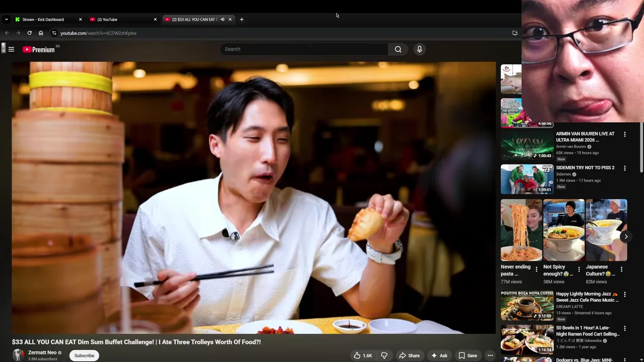Open options for Never ending pasta short
Image resolution: width=644 pixels, height=362 pixels.
click(536, 269)
